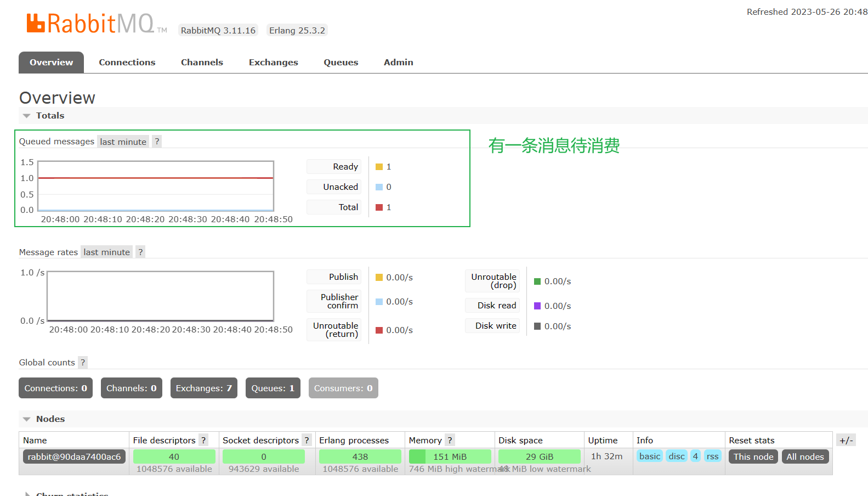Open help for Message rates
Image resolution: width=868 pixels, height=496 pixels.
coord(140,252)
